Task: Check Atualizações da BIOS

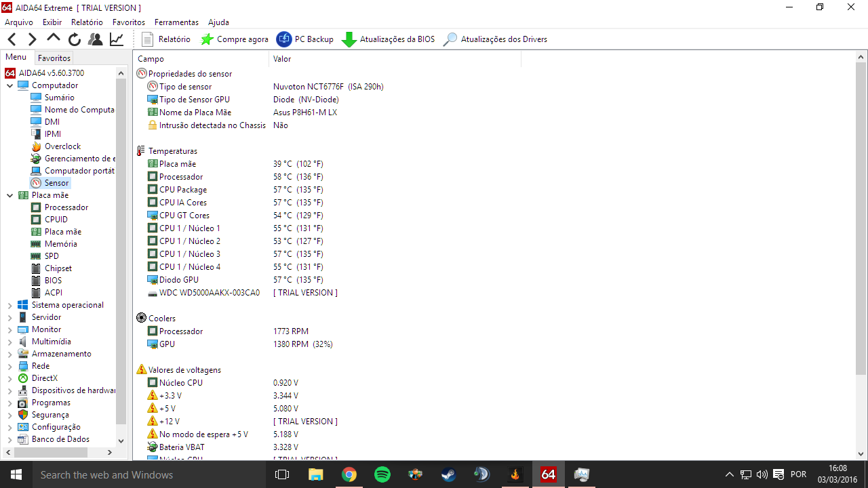Action: pos(388,39)
